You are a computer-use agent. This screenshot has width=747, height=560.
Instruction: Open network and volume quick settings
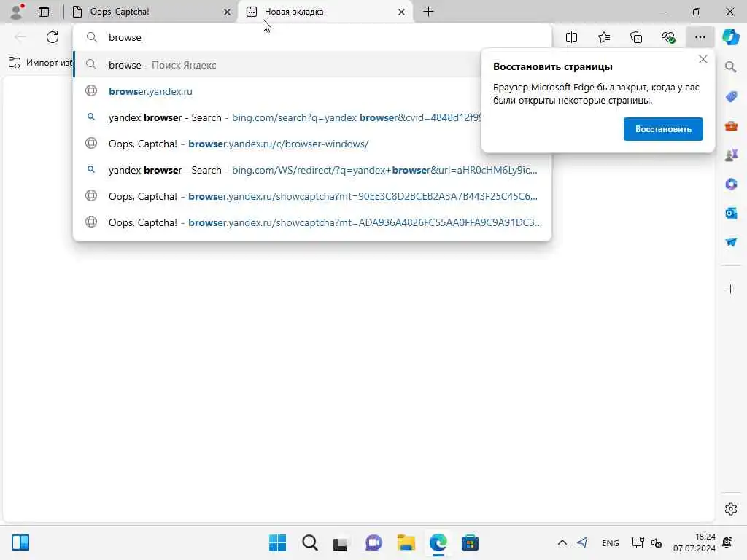(647, 542)
